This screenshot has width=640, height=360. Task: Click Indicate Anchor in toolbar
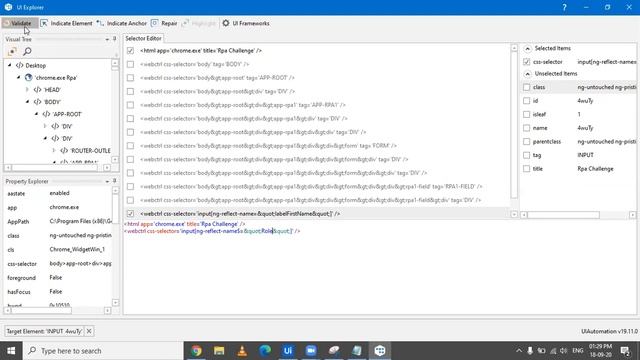pyautogui.click(x=122, y=23)
